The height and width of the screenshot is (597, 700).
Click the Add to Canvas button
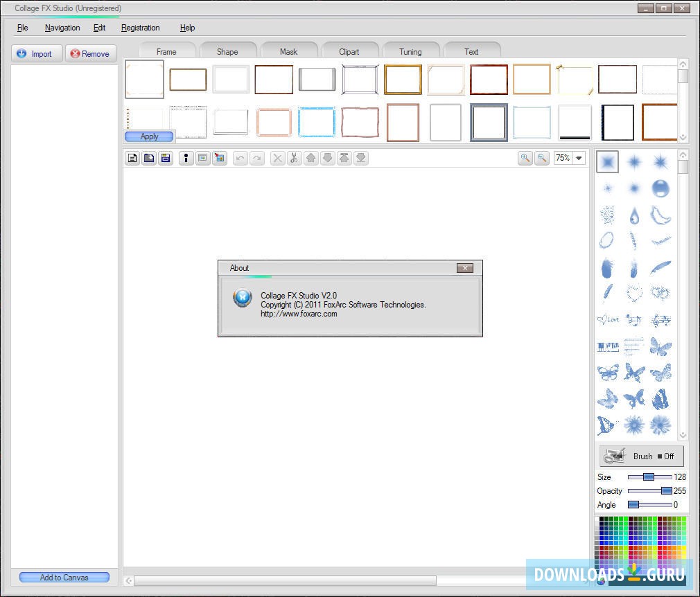click(64, 577)
